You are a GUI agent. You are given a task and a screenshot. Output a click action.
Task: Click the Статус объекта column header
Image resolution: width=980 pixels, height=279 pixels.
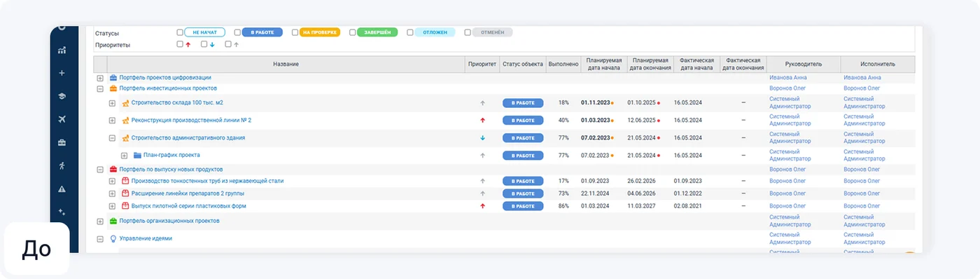click(x=522, y=64)
